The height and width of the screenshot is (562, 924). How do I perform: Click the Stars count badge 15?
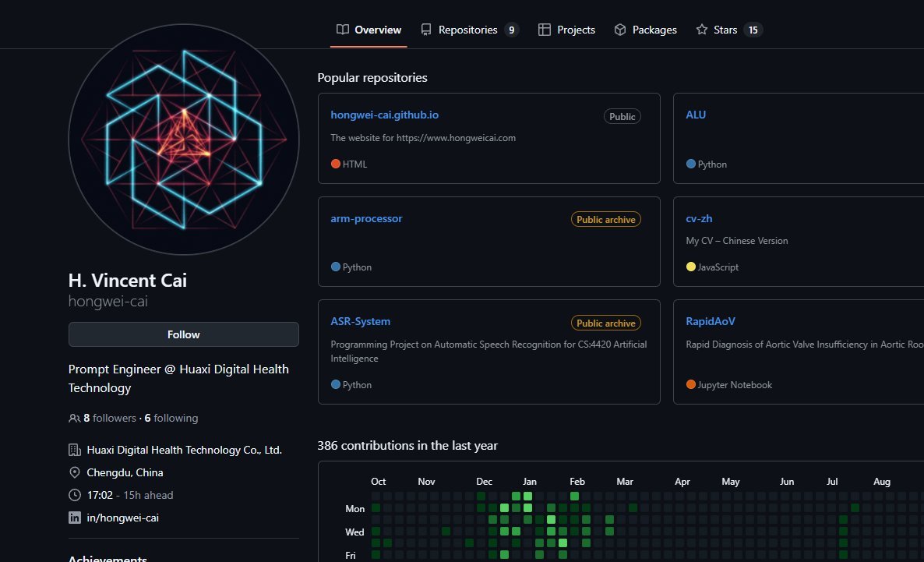pyautogui.click(x=753, y=30)
